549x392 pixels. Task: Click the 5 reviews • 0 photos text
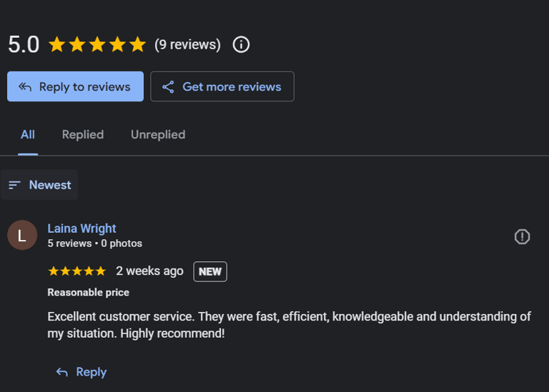tap(94, 243)
